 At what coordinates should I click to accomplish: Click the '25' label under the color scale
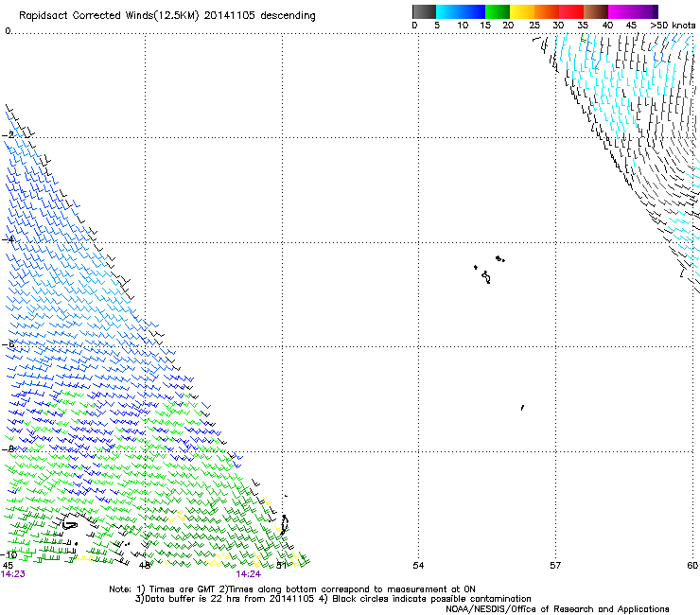[x=534, y=26]
